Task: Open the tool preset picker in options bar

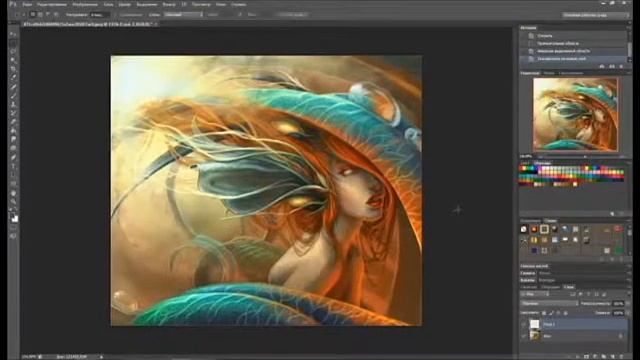Action: click(19, 14)
